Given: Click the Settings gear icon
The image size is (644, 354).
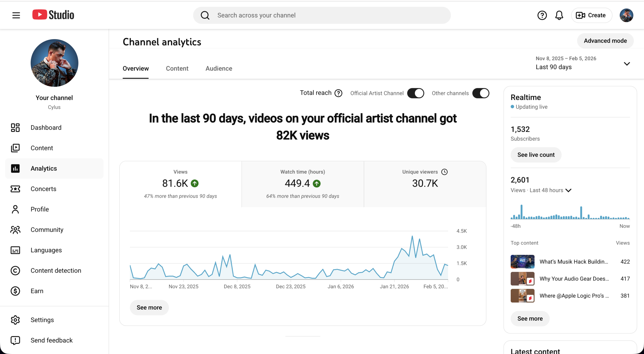Looking at the screenshot, I should tap(15, 320).
